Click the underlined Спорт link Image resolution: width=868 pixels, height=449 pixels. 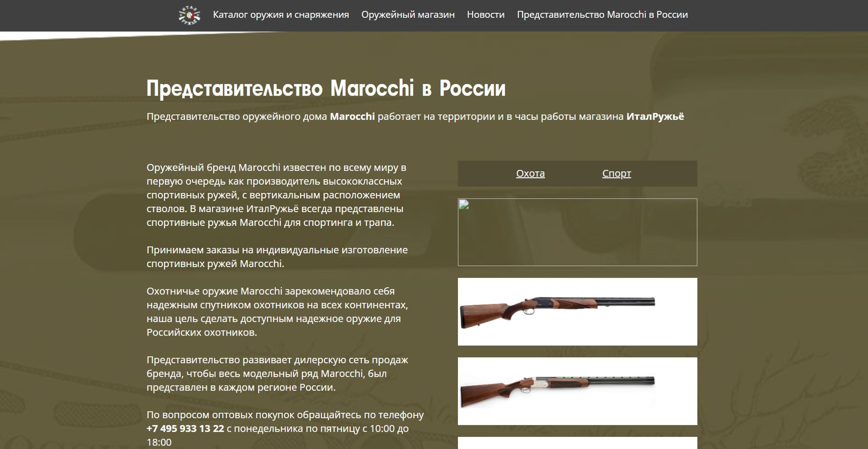(617, 173)
